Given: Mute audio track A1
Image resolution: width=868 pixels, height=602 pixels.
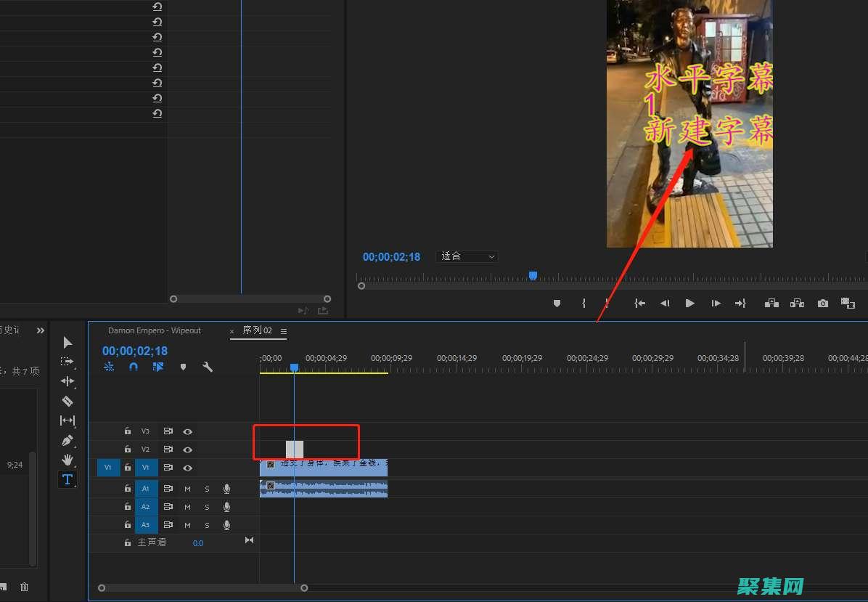Looking at the screenshot, I should [x=187, y=489].
